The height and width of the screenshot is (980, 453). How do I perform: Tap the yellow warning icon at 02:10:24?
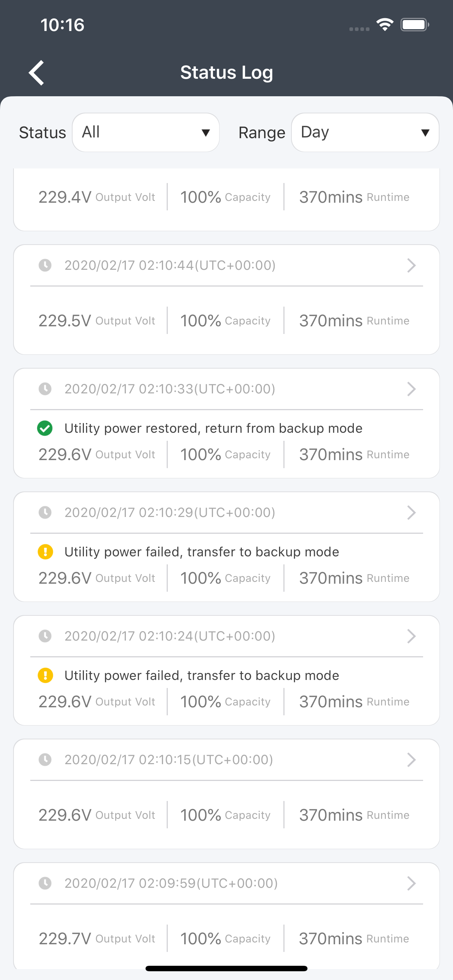45,675
